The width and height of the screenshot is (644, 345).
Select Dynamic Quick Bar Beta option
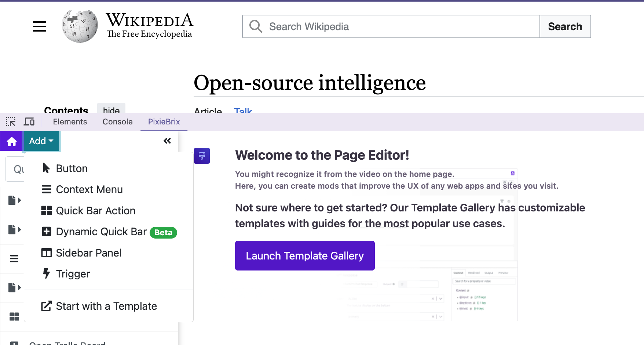[109, 232]
